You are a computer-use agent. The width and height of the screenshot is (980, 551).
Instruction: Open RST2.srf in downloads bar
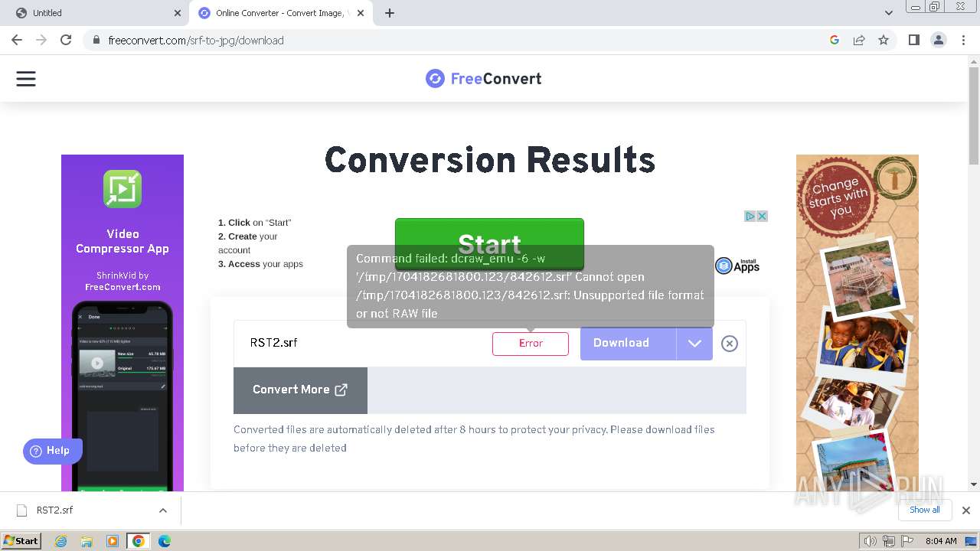[55, 510]
